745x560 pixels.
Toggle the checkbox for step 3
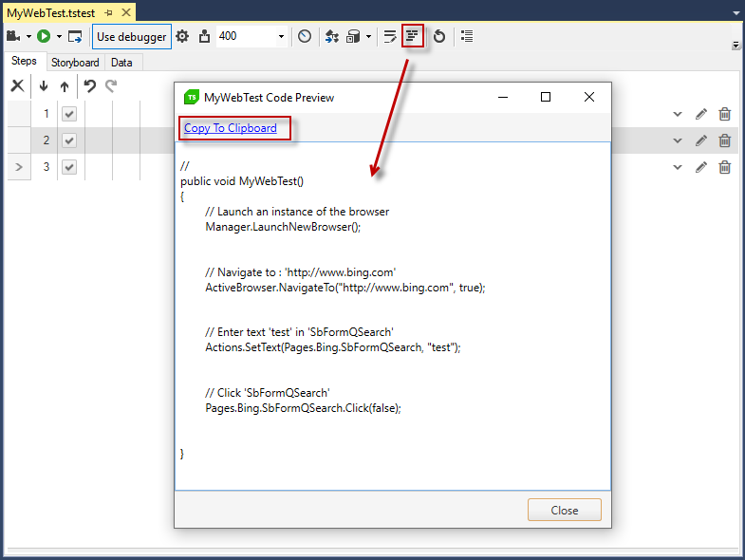tap(69, 167)
